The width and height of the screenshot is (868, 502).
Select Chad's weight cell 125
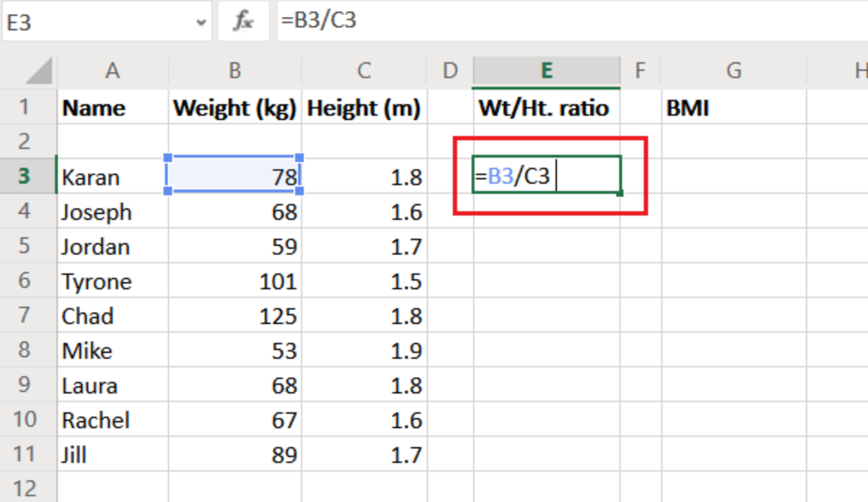click(x=235, y=315)
